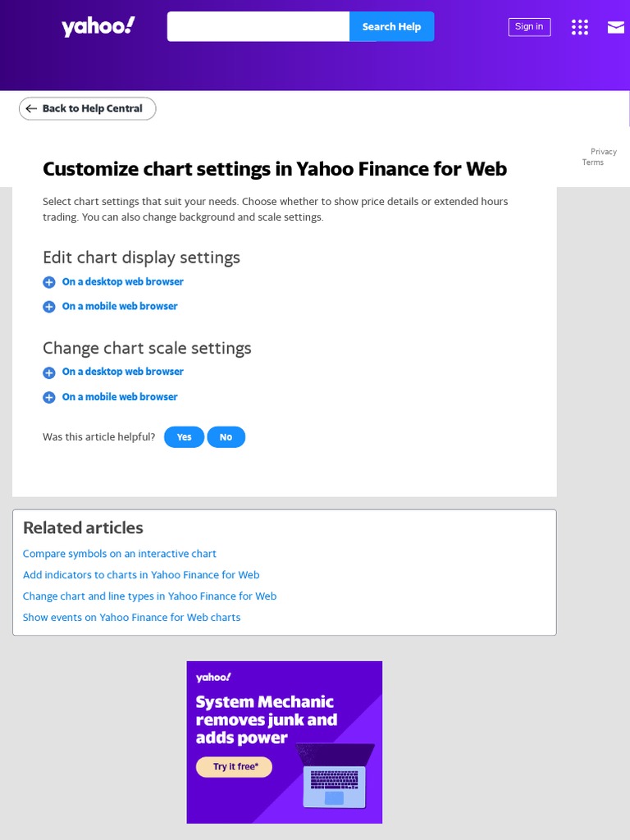This screenshot has height=840, width=630.
Task: Click plus icon for mobile scale settings
Action: pos(49,397)
